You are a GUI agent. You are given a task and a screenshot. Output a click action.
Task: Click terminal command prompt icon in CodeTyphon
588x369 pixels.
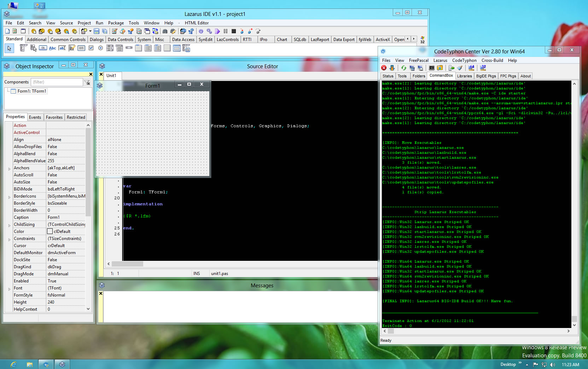(432, 68)
